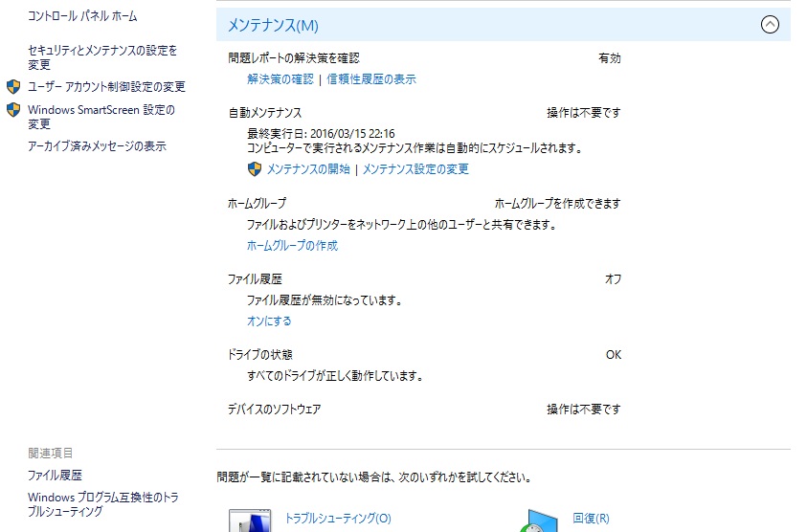Select ファイル履歴 heading in maintenance list

pyautogui.click(x=255, y=279)
